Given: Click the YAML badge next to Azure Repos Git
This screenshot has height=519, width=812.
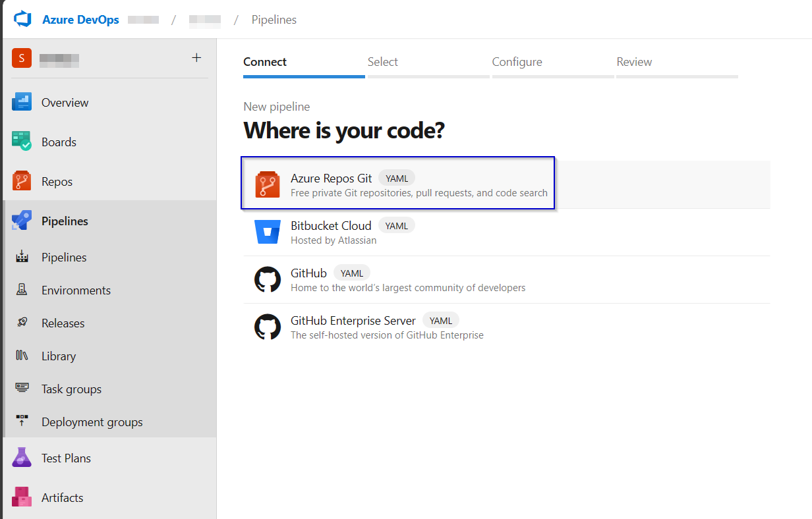Looking at the screenshot, I should point(397,178).
